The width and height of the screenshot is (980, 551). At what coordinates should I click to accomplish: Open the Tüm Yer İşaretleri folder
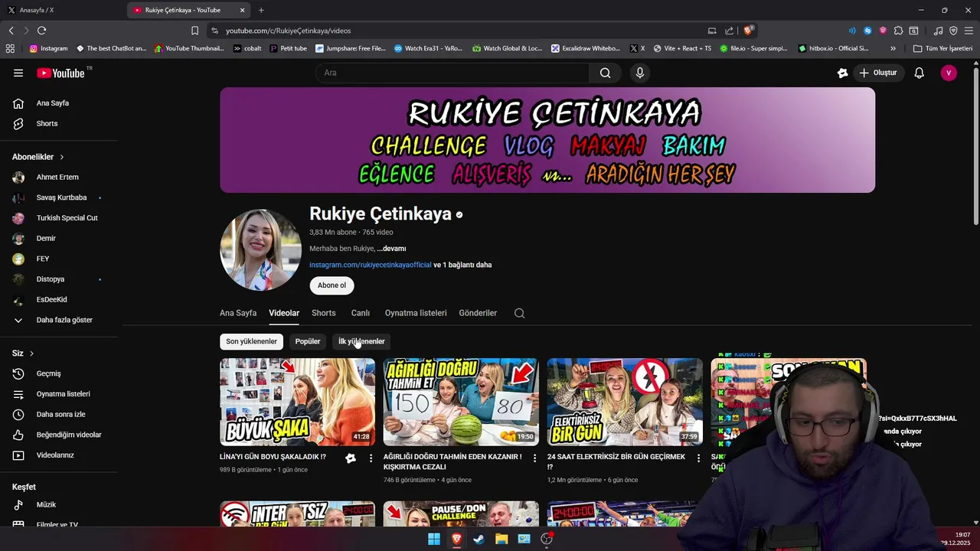click(x=942, y=48)
